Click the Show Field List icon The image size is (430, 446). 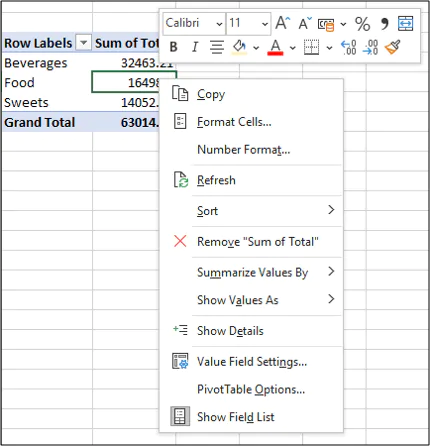point(180,416)
